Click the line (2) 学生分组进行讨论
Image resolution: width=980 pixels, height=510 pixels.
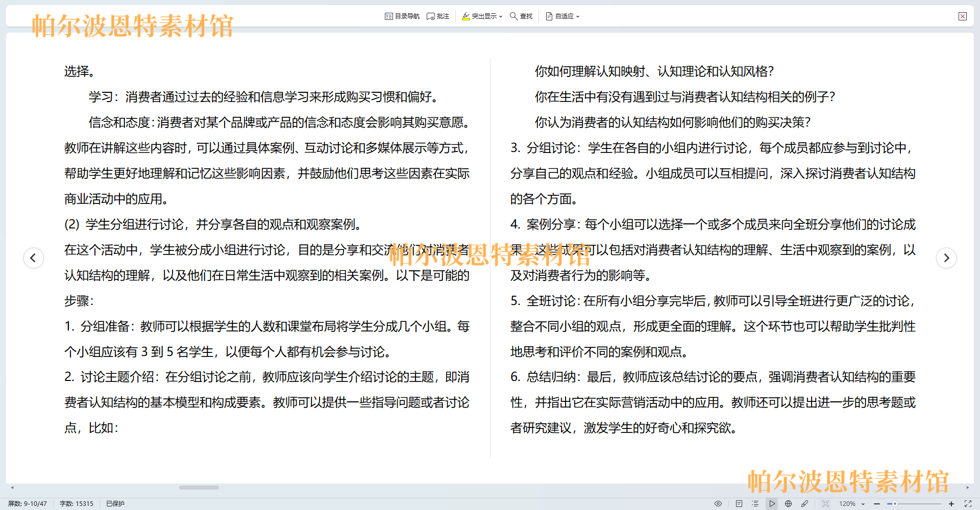click(213, 224)
